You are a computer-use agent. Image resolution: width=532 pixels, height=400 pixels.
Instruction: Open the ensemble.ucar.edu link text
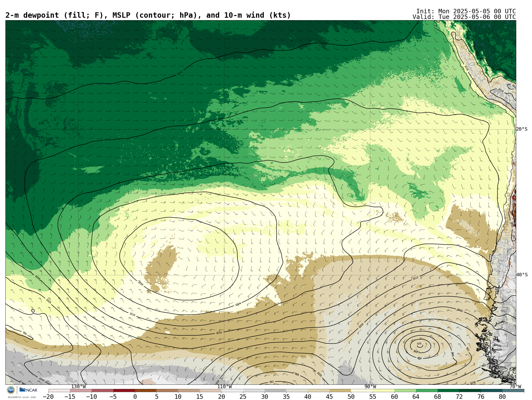pos(22,397)
